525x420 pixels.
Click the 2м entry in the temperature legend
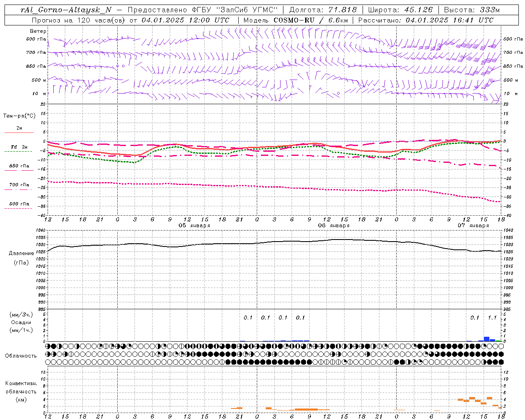(19, 128)
